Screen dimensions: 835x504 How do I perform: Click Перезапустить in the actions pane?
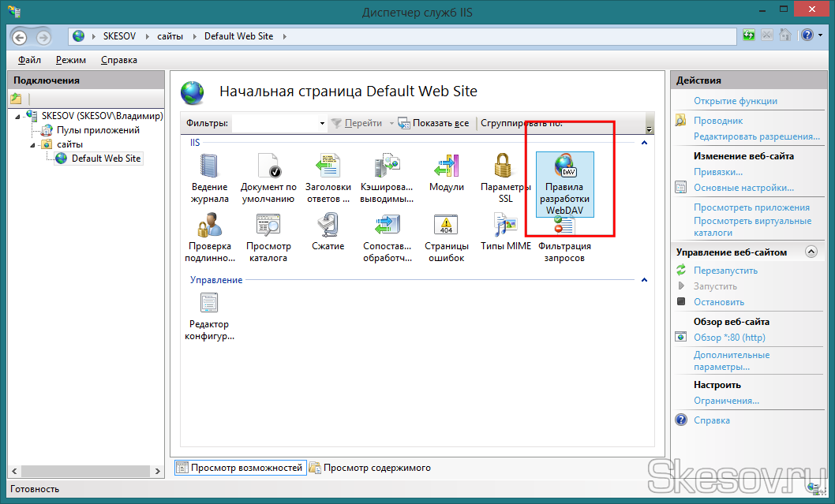pyautogui.click(x=725, y=271)
